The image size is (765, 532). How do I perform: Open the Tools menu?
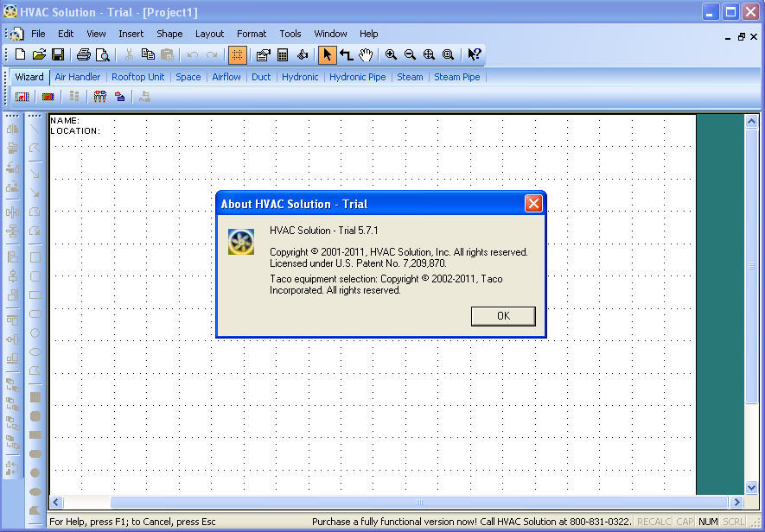click(x=290, y=34)
